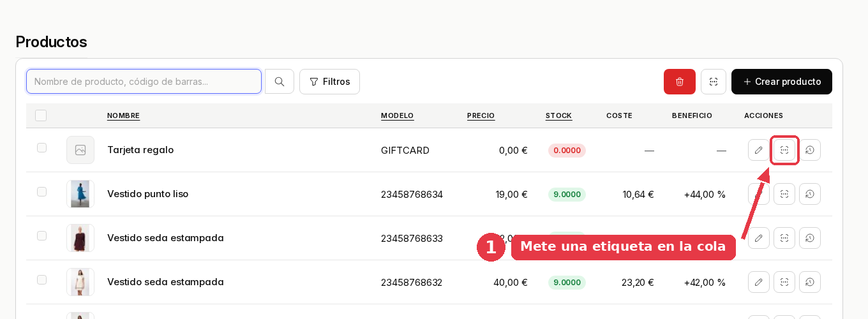Open the Filtros filter options

(x=329, y=82)
